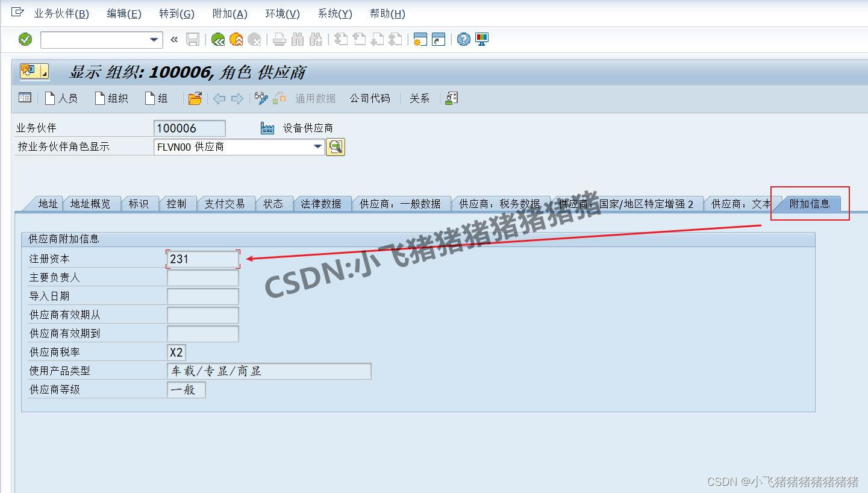Screen dimensions: 868x493
Task: Switch display/change mode glasses-pencil icon
Action: pos(261,98)
